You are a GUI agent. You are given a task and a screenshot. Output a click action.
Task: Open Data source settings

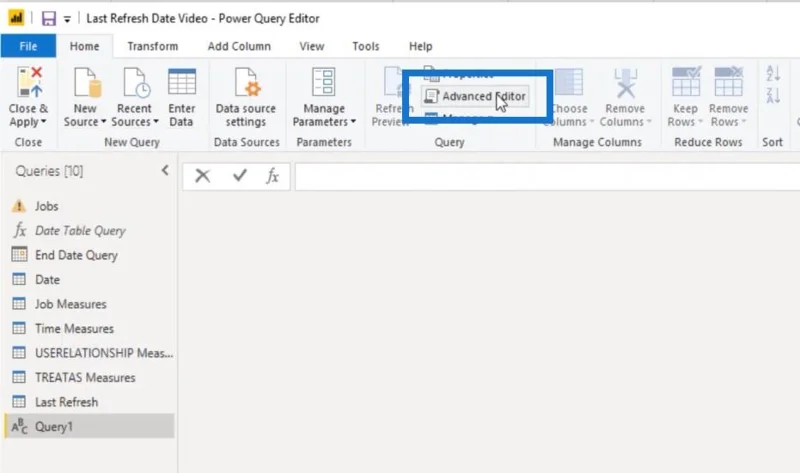[245, 98]
